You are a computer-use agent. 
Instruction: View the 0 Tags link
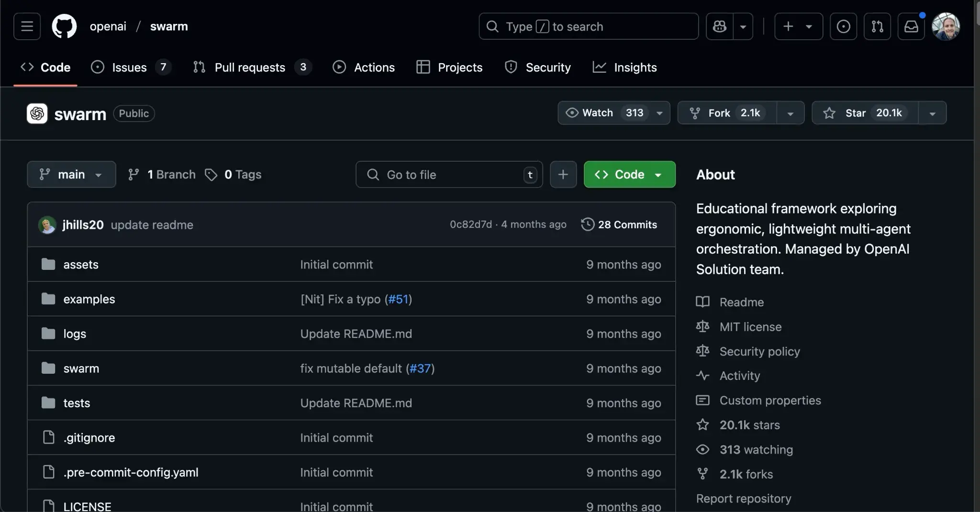tap(233, 174)
